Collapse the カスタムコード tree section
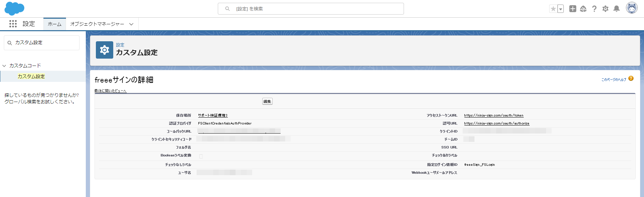Screen dimensions: 644x197 (5, 66)
